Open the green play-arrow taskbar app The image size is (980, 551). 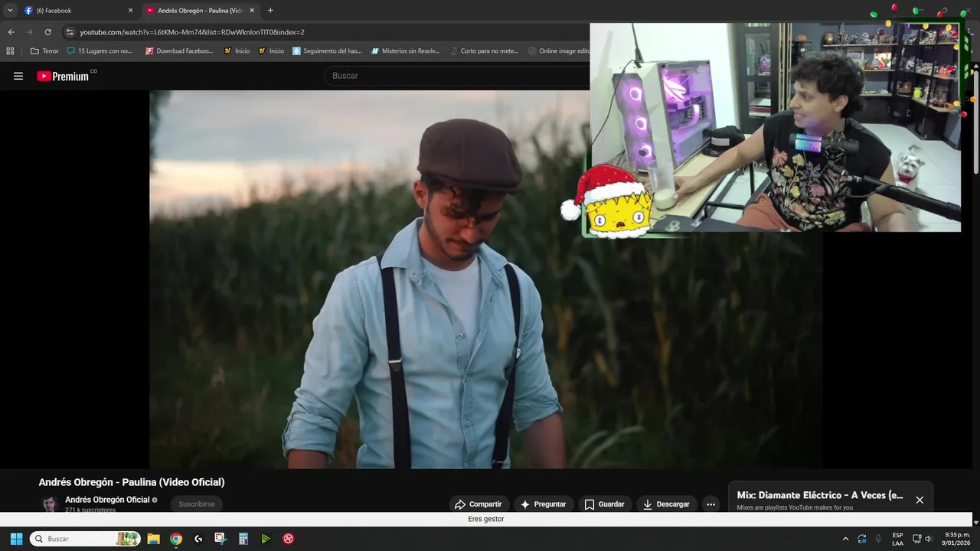(x=266, y=539)
